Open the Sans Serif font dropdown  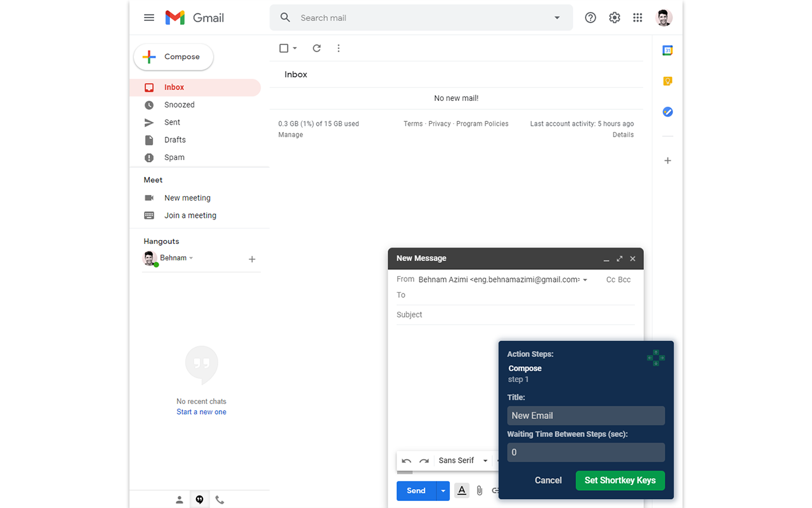(x=463, y=461)
